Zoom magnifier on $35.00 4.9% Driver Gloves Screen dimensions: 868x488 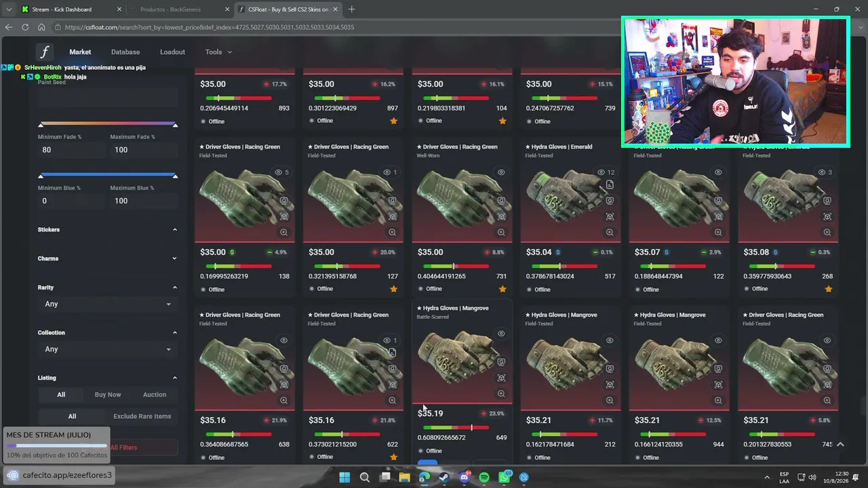click(x=284, y=232)
